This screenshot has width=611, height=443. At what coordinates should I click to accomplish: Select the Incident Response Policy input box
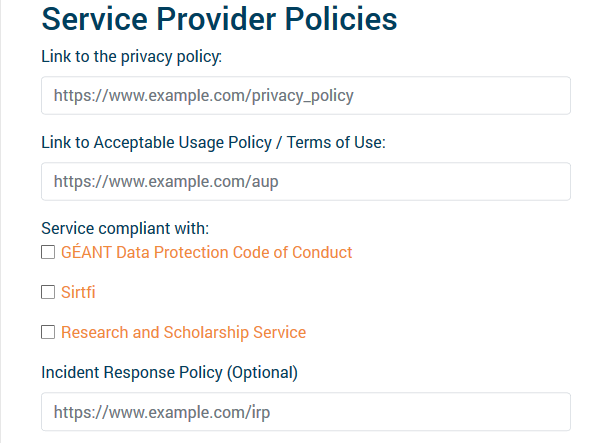tap(305, 412)
